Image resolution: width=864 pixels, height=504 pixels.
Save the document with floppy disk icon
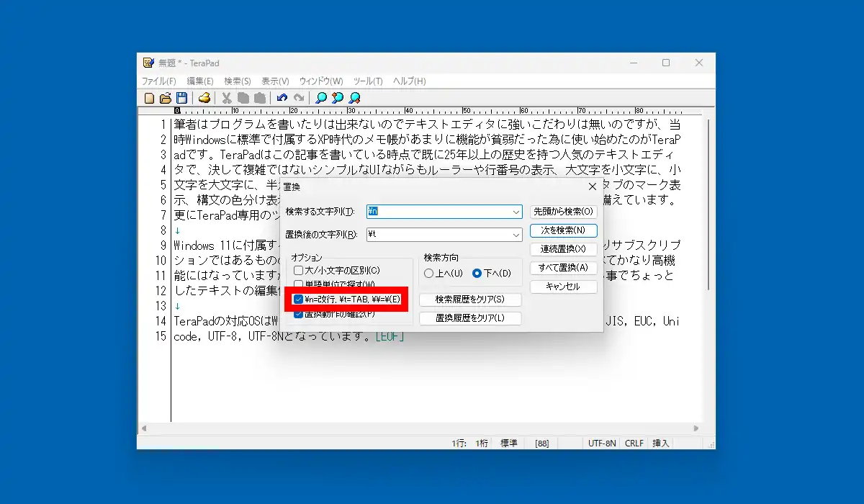[x=181, y=98]
